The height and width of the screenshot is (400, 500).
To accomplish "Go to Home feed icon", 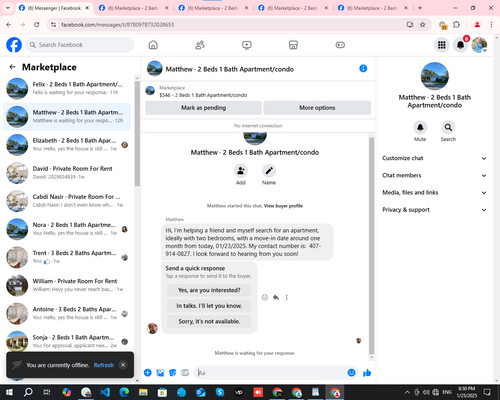I will tap(153, 45).
